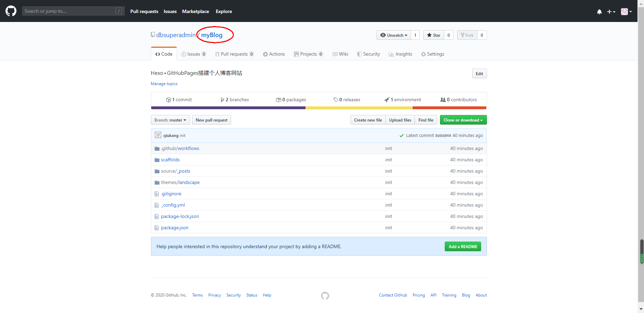Viewport: 644px width, 313px height.
Task: Click Upload files button
Action: [400, 120]
